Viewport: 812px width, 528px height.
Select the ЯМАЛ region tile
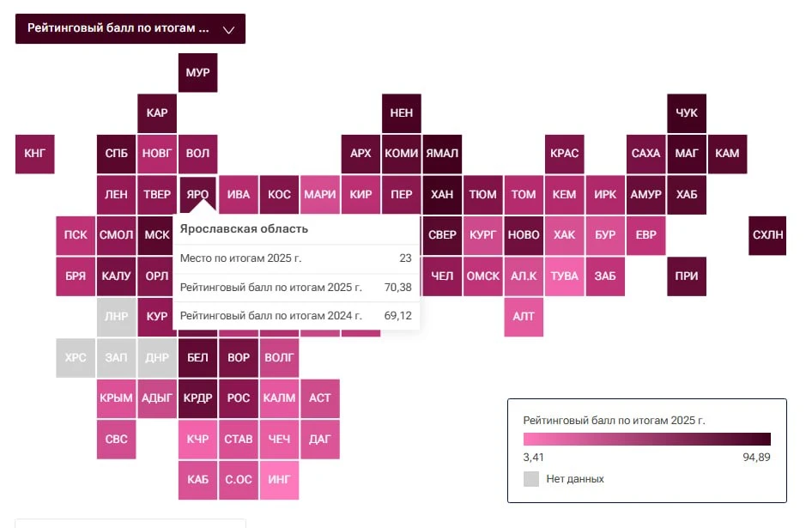(442, 154)
